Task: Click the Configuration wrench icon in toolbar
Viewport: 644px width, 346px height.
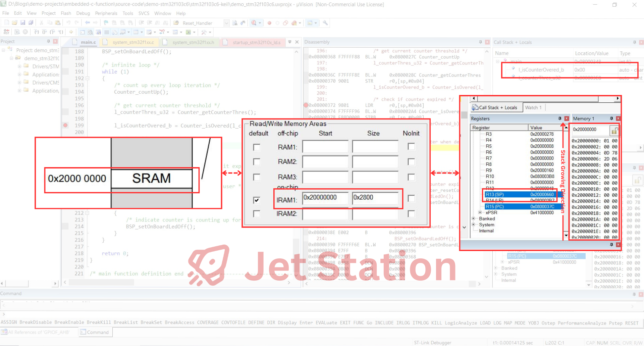Action: [325, 23]
